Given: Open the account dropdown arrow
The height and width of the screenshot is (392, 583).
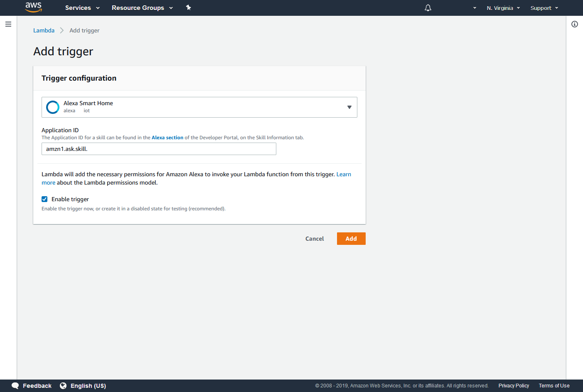Looking at the screenshot, I should 475,8.
